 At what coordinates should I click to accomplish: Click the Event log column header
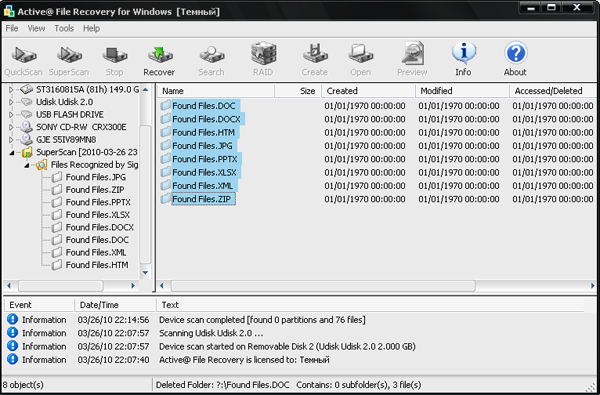[x=39, y=305]
